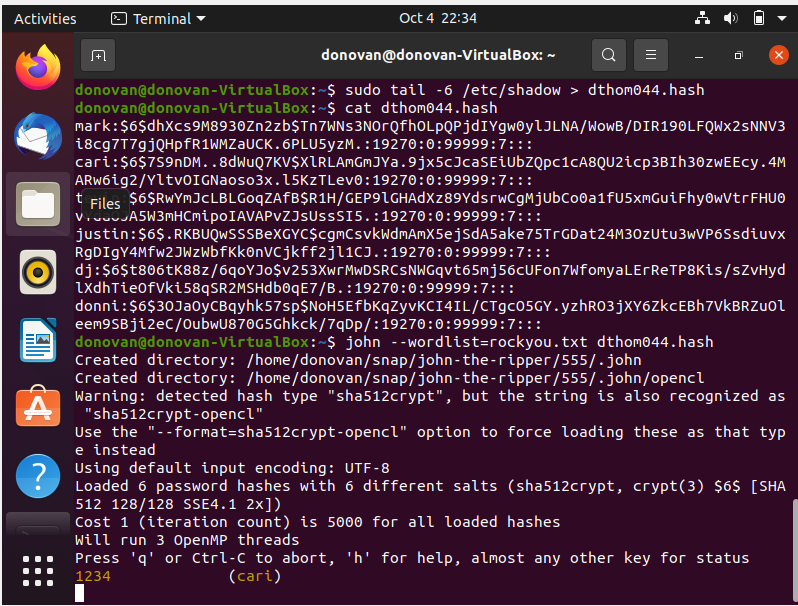Show Applications grid at the dock bottom
This screenshot has height=606, width=798.
(38, 570)
